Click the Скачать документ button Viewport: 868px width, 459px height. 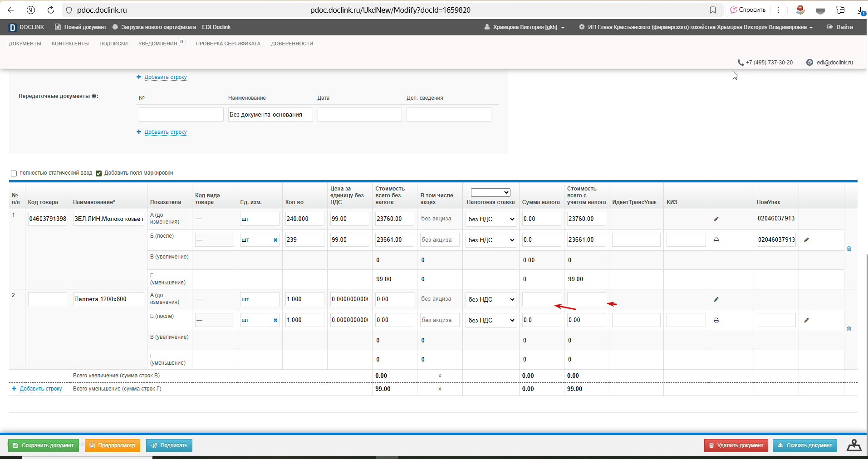point(805,445)
